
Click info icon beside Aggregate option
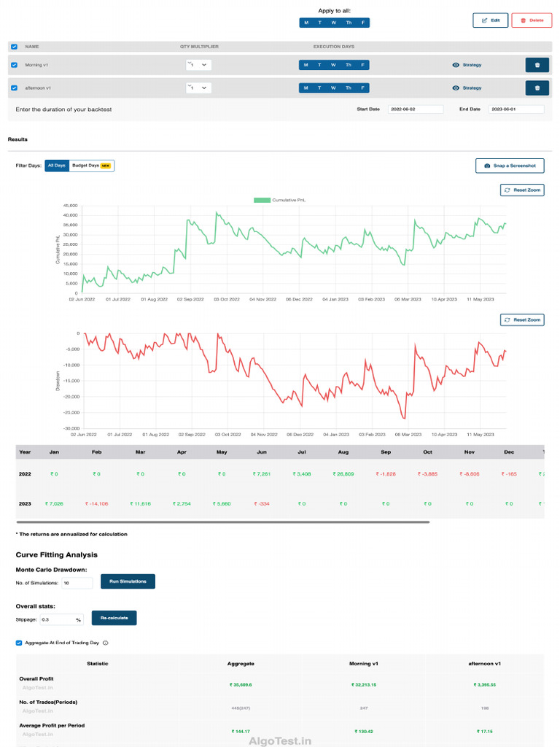[x=106, y=643]
